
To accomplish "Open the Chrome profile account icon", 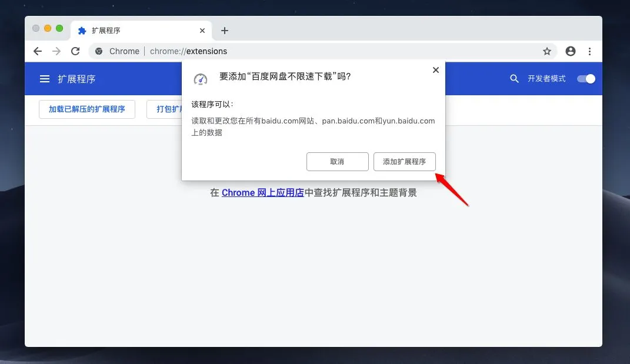I will 571,51.
